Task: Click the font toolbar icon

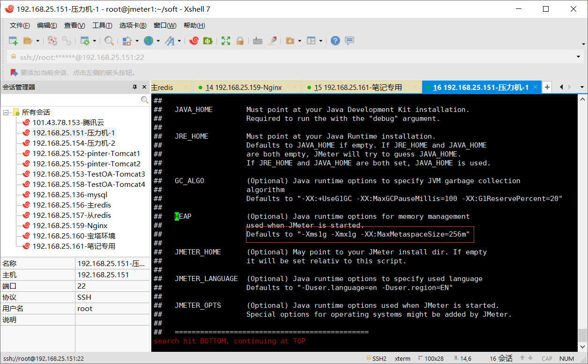Action: (170, 41)
